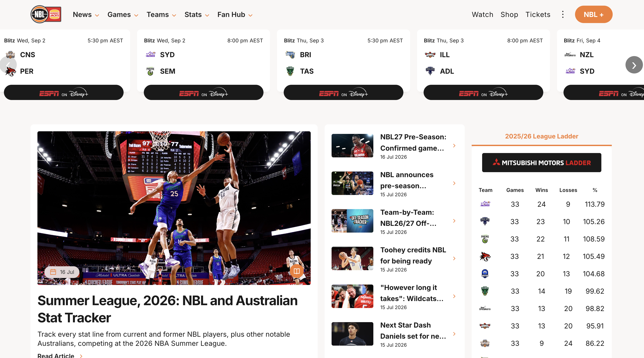Viewport: 644px width, 358px height.
Task: Click the Illawarra Hawks logo in ladder
Action: click(x=485, y=326)
